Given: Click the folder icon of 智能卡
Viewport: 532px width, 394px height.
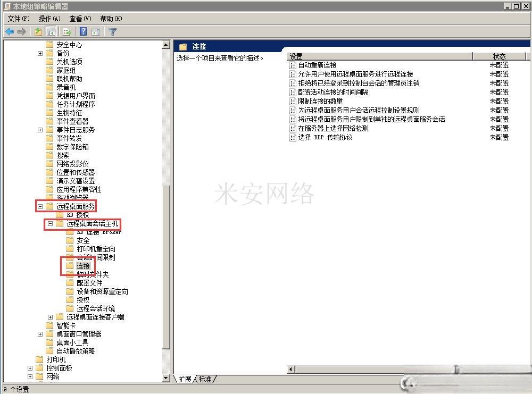Looking at the screenshot, I should pos(49,325).
